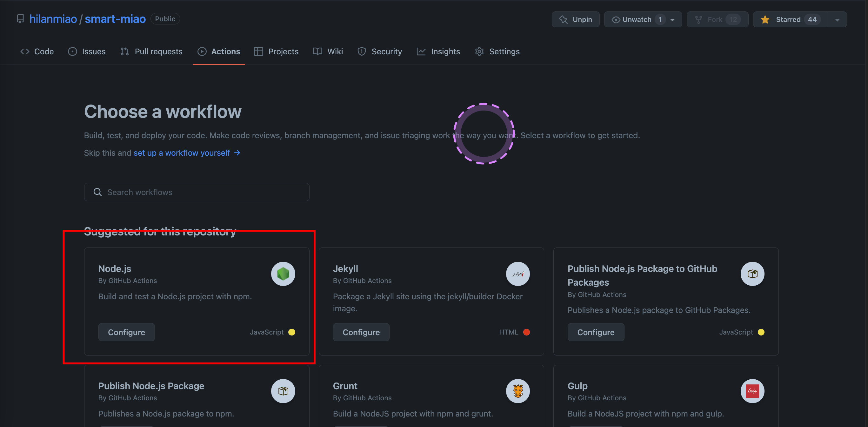The image size is (868, 427).
Task: Open the Node.js green hexagon logo
Action: pos(283,274)
